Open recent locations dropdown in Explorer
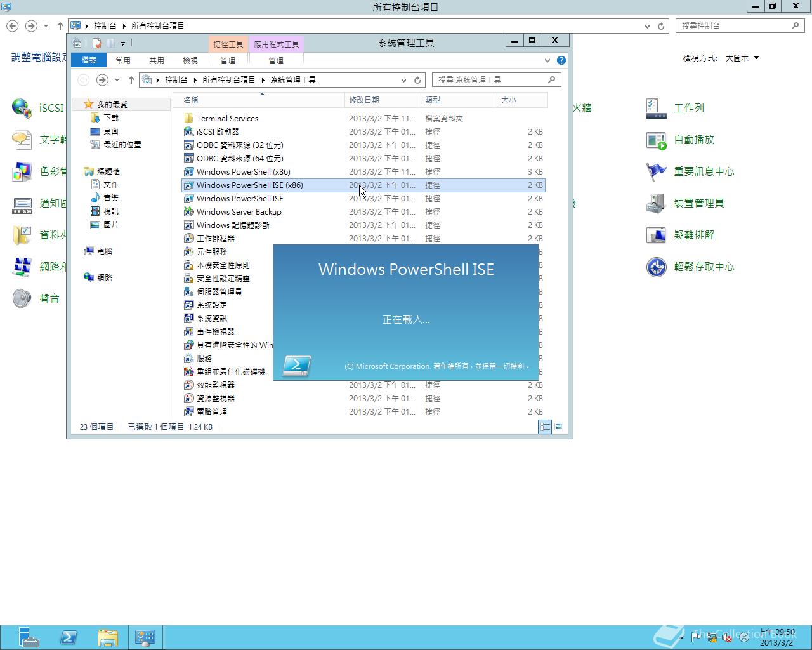Viewport: 812px width, 650px height. coord(117,80)
